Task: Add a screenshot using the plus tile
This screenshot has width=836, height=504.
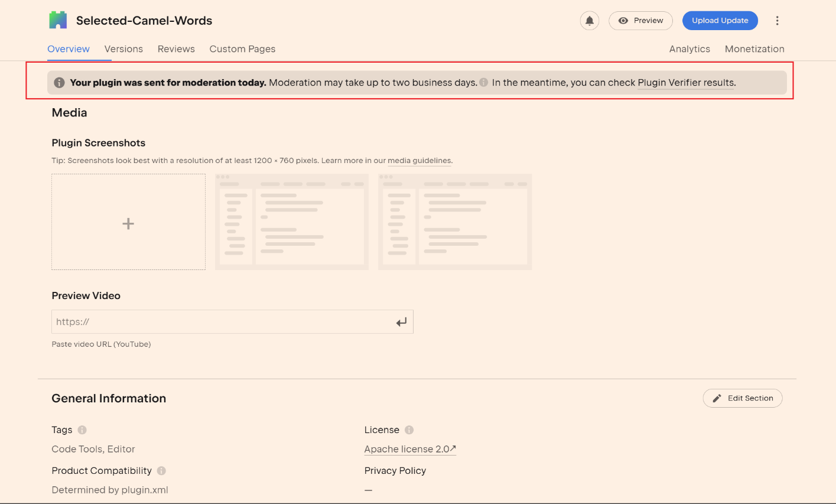Action: pos(128,222)
